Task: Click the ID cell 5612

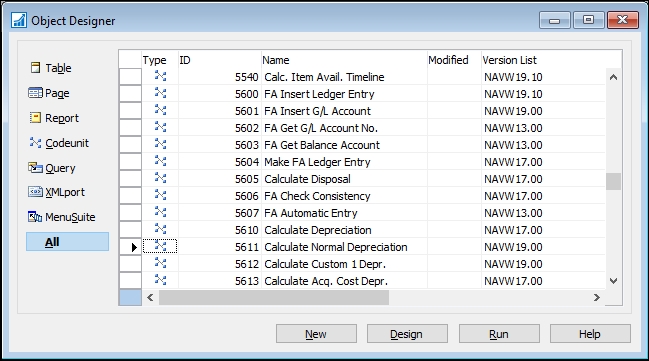Action: (x=220, y=264)
